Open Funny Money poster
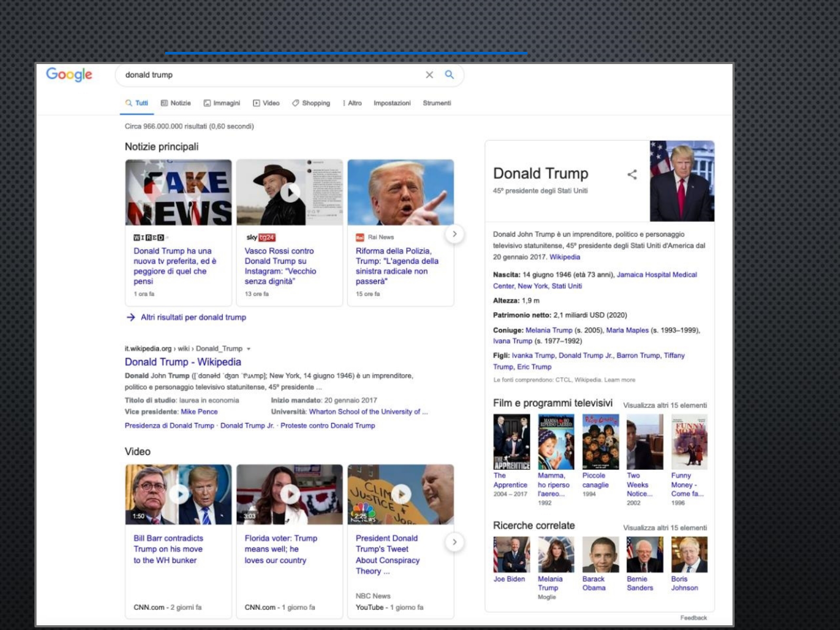This screenshot has height=630, width=840. coord(689,442)
